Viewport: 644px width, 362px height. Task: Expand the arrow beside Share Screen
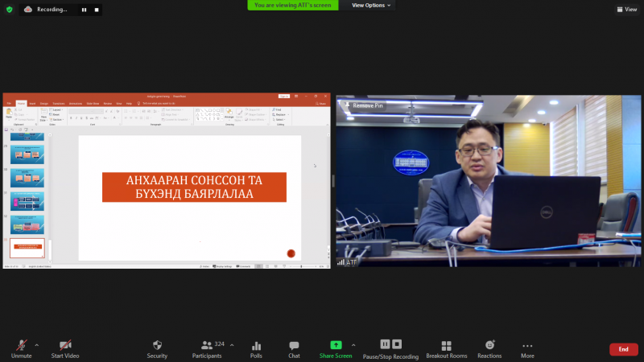click(x=353, y=344)
